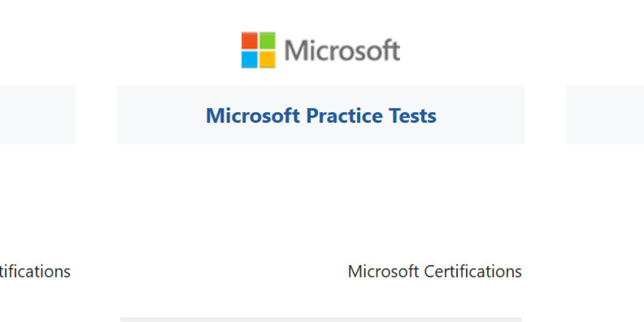644x322 pixels.
Task: Click Microsoft in the Microsoft Certifications label
Action: [x=383, y=272]
